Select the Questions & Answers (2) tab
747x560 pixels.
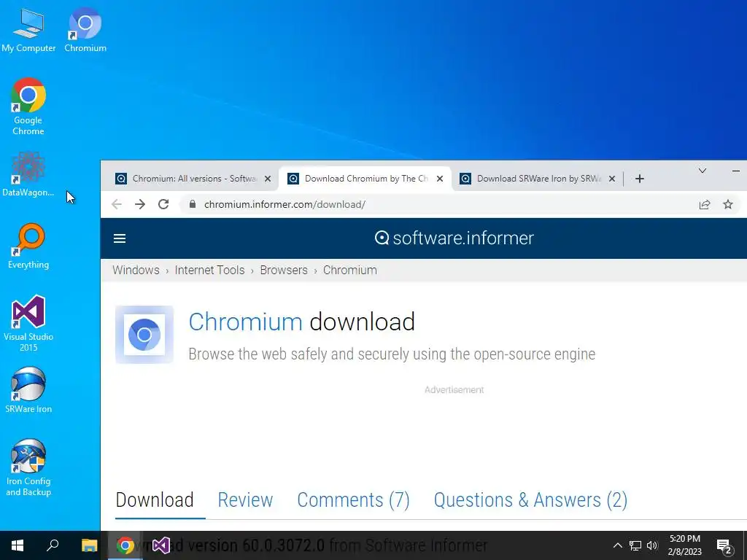530,500
